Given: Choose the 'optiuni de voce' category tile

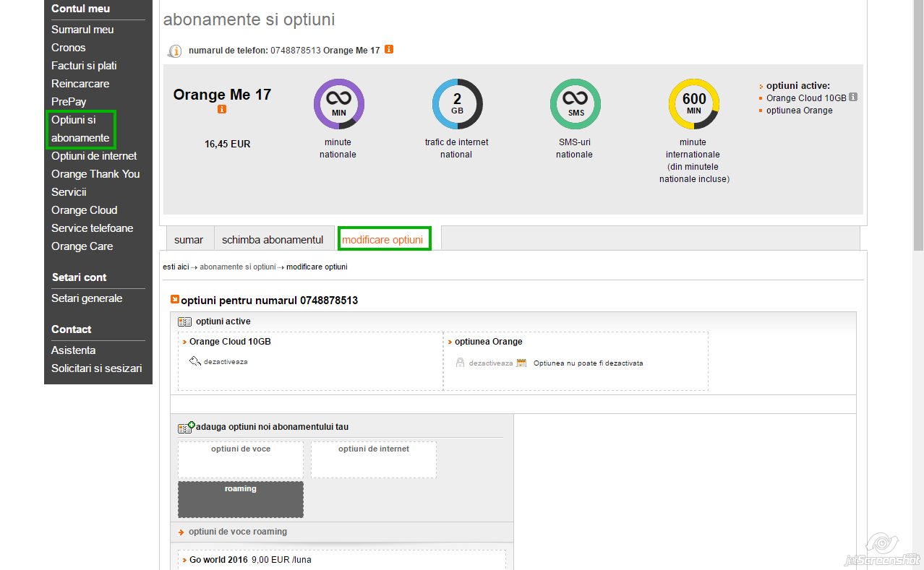Looking at the screenshot, I should click(x=241, y=459).
